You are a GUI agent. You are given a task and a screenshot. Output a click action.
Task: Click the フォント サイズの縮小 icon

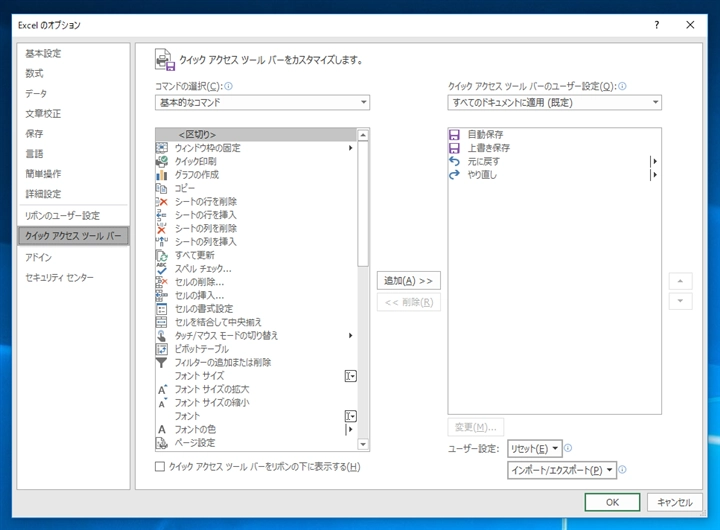click(x=162, y=403)
